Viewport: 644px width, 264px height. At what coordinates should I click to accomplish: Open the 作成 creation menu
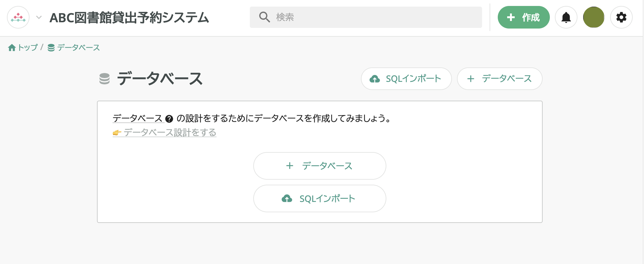523,17
